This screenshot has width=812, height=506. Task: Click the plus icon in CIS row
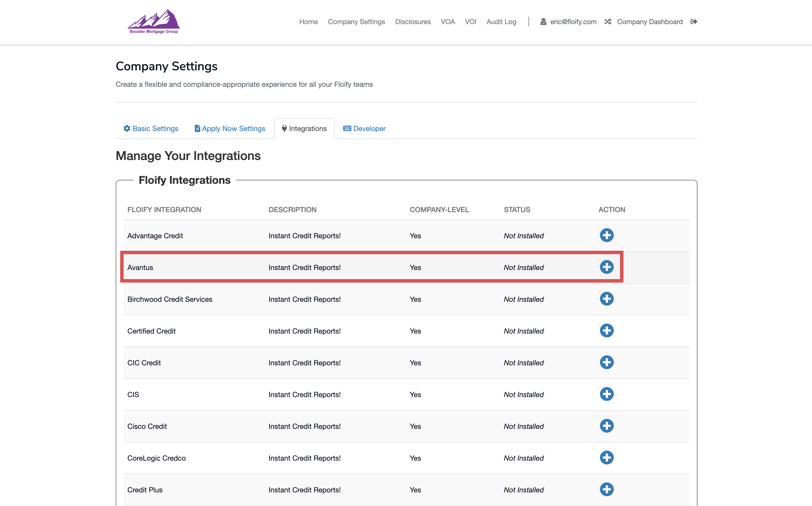606,394
